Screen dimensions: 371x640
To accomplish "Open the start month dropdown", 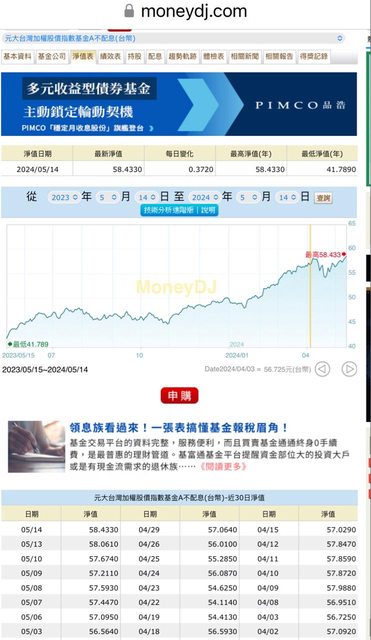I will point(108,198).
